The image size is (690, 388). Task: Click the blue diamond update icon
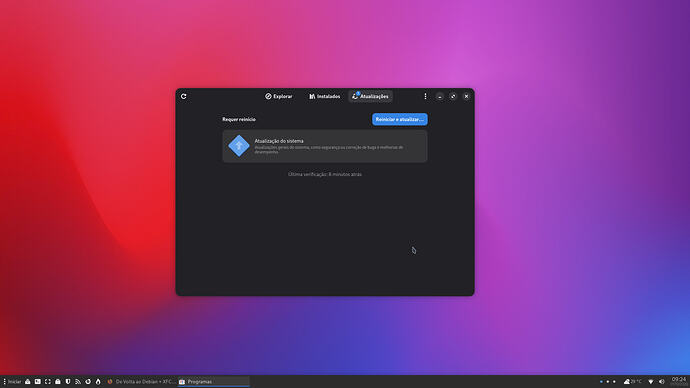[239, 146]
